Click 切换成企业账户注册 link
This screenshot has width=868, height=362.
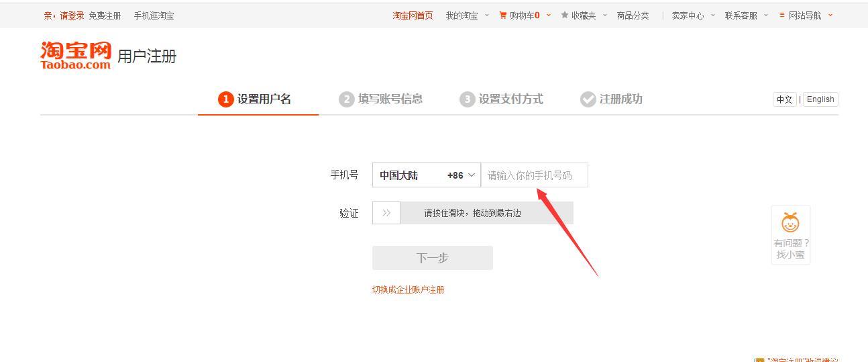point(409,289)
